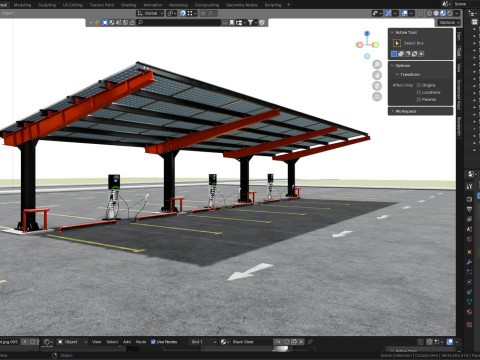Open the Slot 1 material slot dropdown
Image resolution: width=480 pixels, height=360 pixels.
[x=203, y=342]
